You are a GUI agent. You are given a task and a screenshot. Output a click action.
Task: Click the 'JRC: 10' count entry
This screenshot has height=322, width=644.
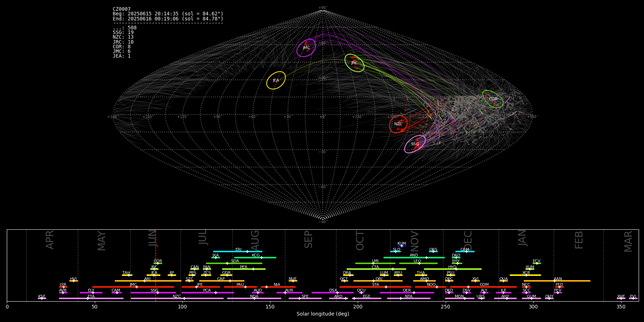pyautogui.click(x=123, y=42)
